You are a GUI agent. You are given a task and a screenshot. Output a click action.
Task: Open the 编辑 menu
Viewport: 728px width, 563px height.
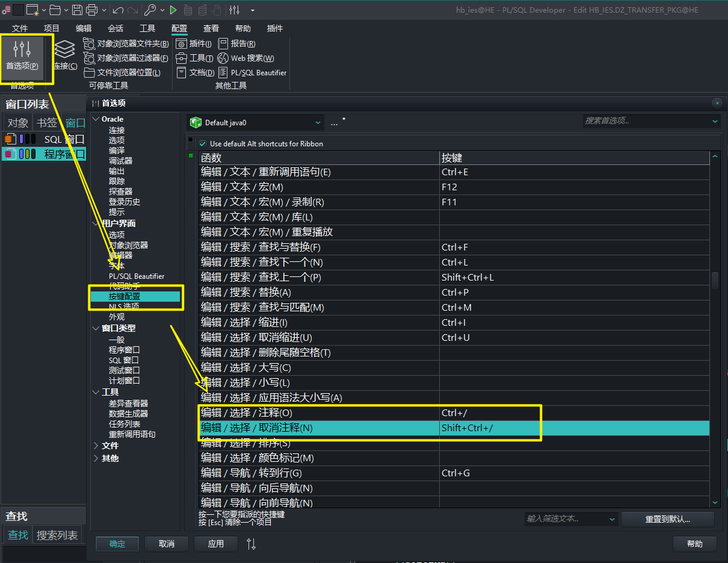(84, 28)
